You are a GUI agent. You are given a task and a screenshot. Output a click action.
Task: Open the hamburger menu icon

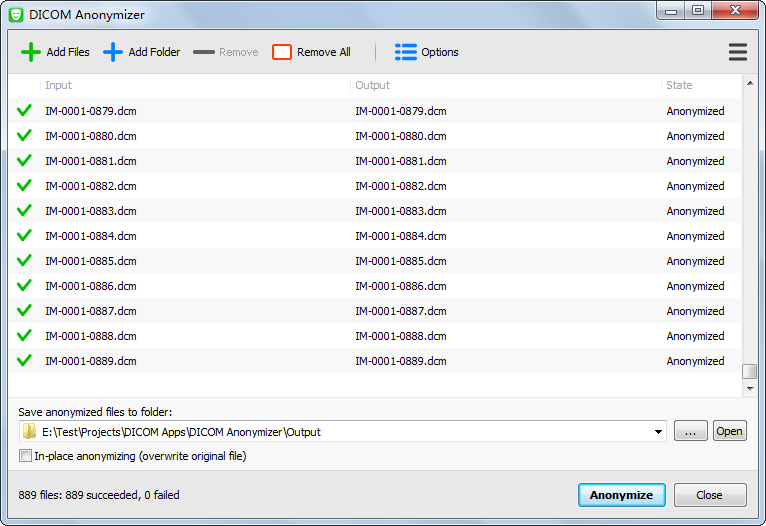point(738,52)
